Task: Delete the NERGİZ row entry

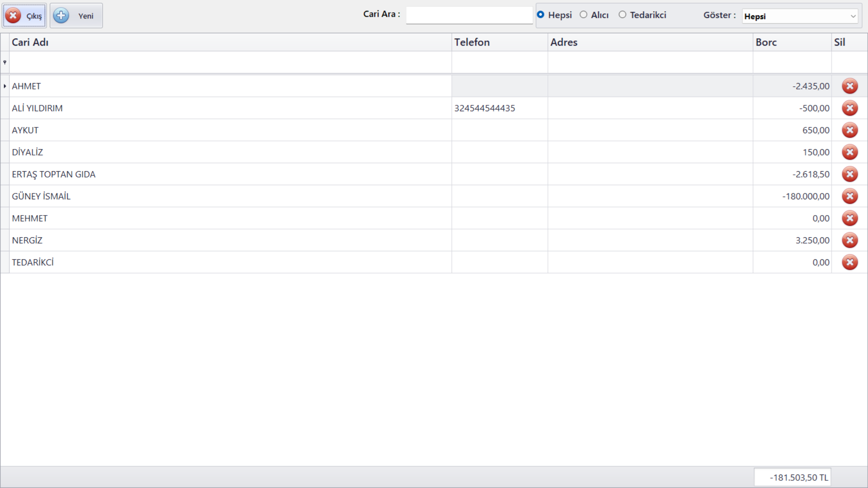Action: coord(849,240)
